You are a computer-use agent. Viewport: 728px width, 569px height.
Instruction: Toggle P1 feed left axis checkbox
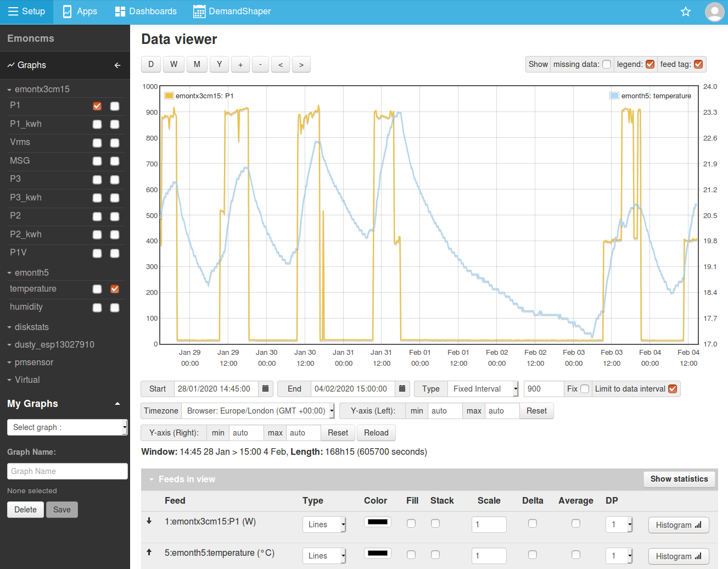pyautogui.click(x=97, y=106)
